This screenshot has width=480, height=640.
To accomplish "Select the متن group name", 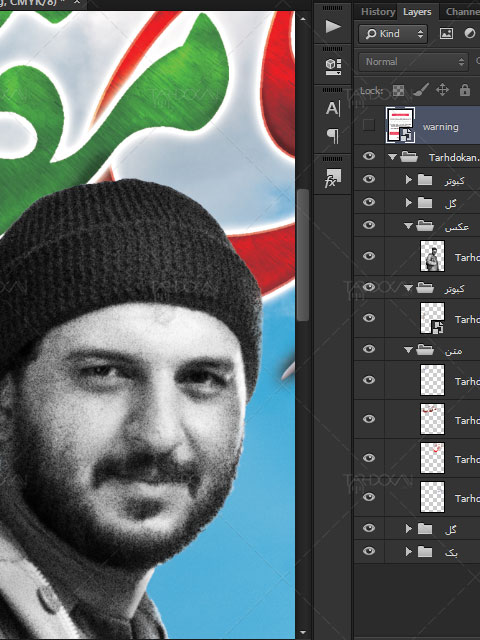I will (x=454, y=351).
